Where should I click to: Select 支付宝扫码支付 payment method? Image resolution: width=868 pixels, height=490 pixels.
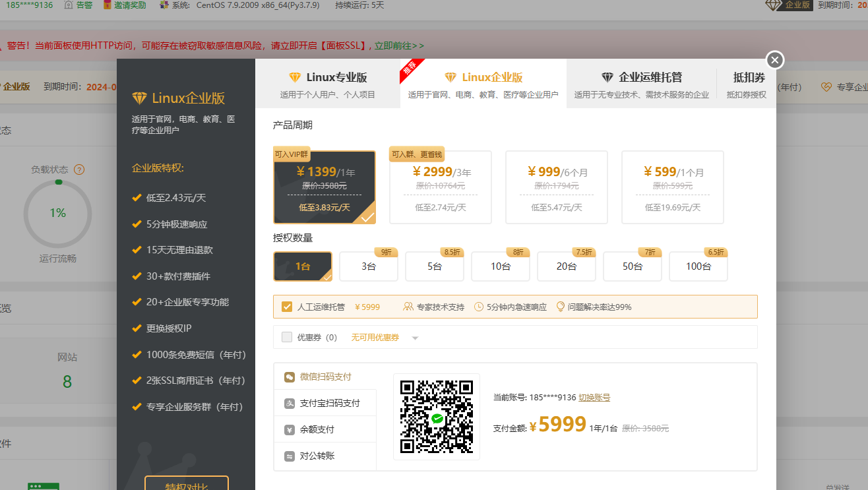pyautogui.click(x=325, y=403)
